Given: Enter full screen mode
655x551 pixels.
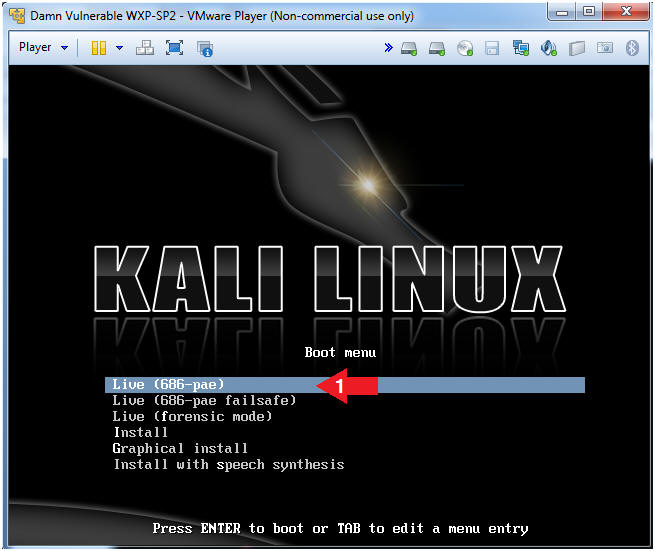Looking at the screenshot, I should pyautogui.click(x=174, y=48).
